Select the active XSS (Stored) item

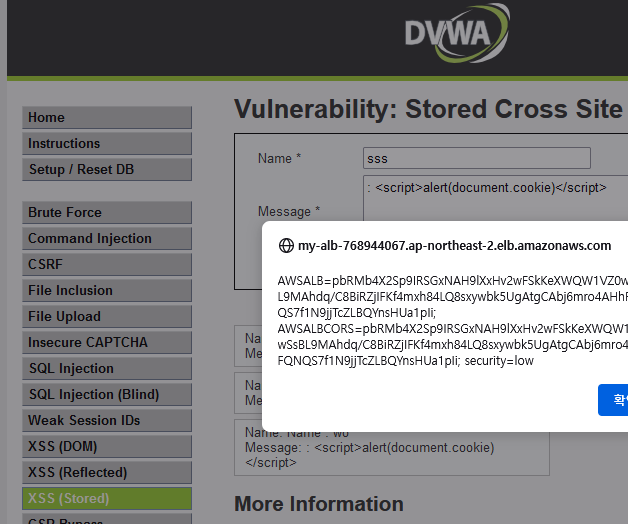pos(107,499)
